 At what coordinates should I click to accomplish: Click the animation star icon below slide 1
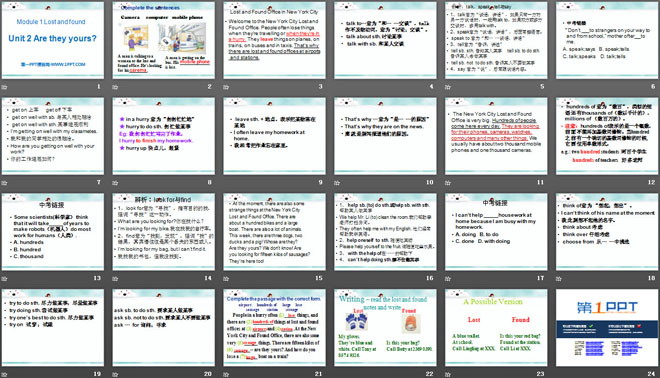point(5,87)
